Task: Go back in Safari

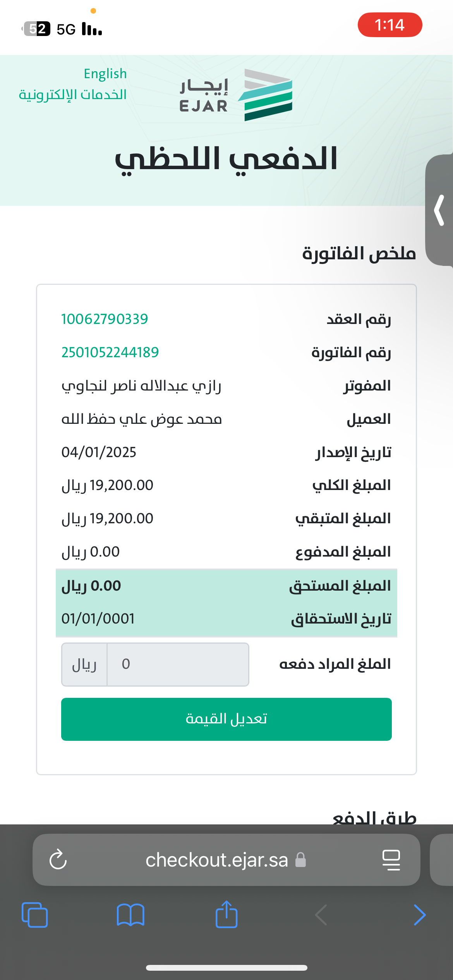Action: (321, 915)
